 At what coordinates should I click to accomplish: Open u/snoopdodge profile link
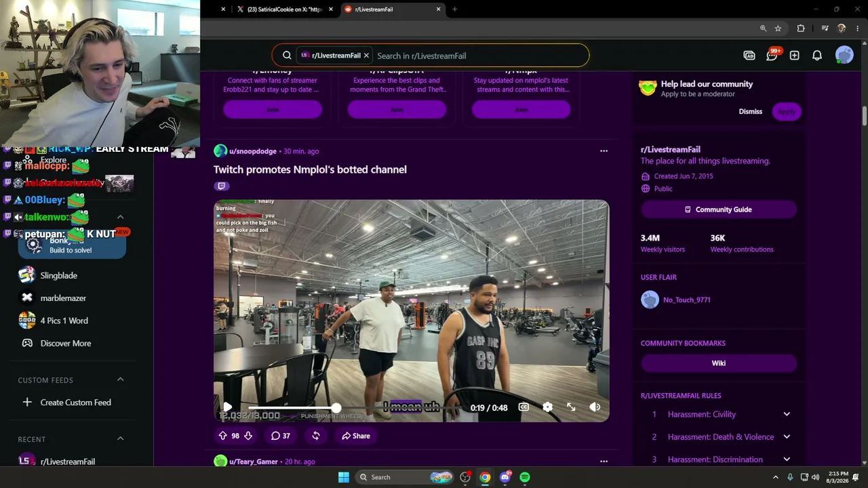253,151
